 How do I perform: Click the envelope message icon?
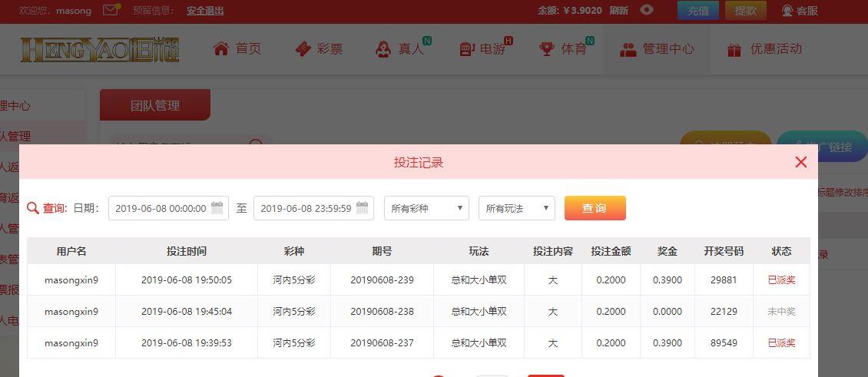pos(111,10)
